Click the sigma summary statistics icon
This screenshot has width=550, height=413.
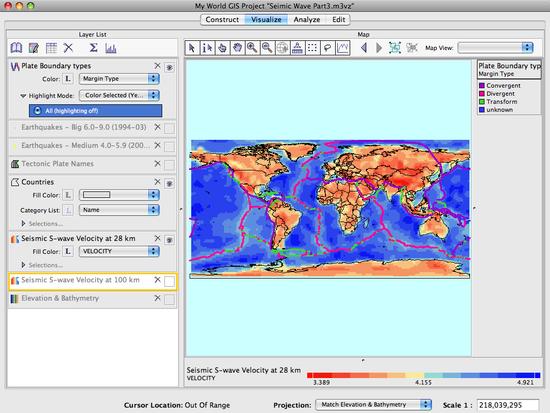coord(93,48)
